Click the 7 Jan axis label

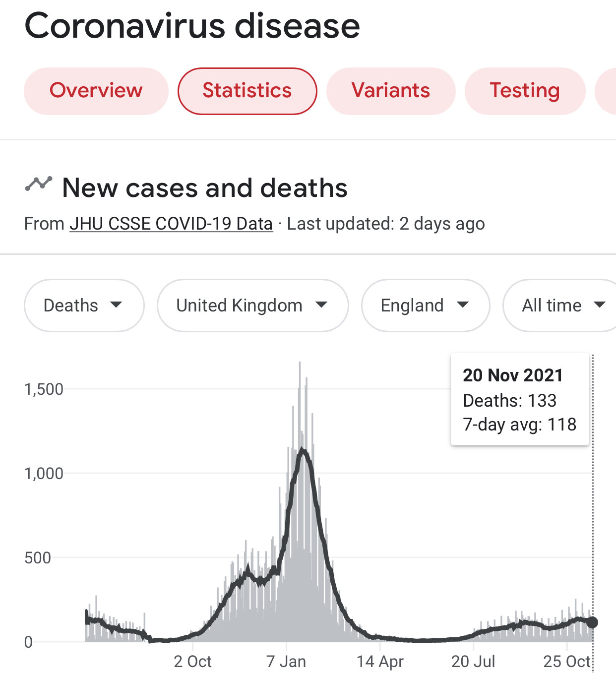click(286, 661)
